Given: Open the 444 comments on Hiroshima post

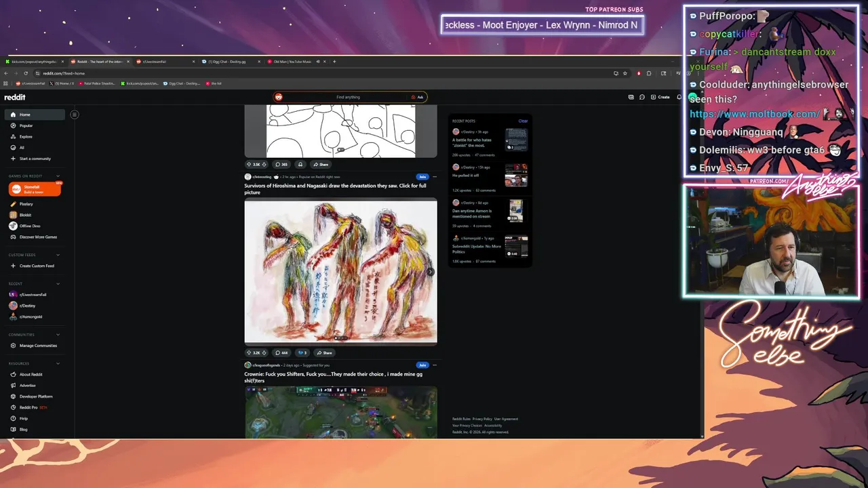Looking at the screenshot, I should point(281,352).
